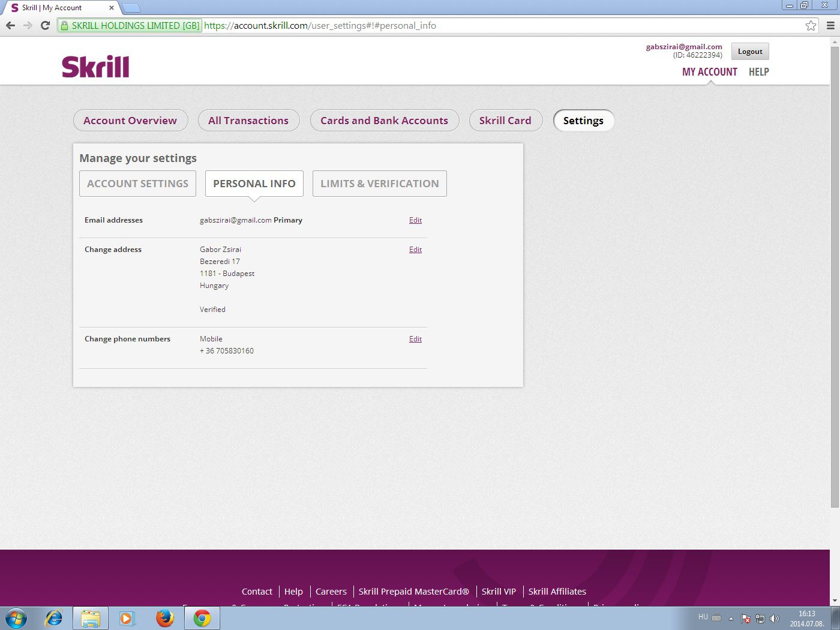Open the Chrome menu icon

830,25
